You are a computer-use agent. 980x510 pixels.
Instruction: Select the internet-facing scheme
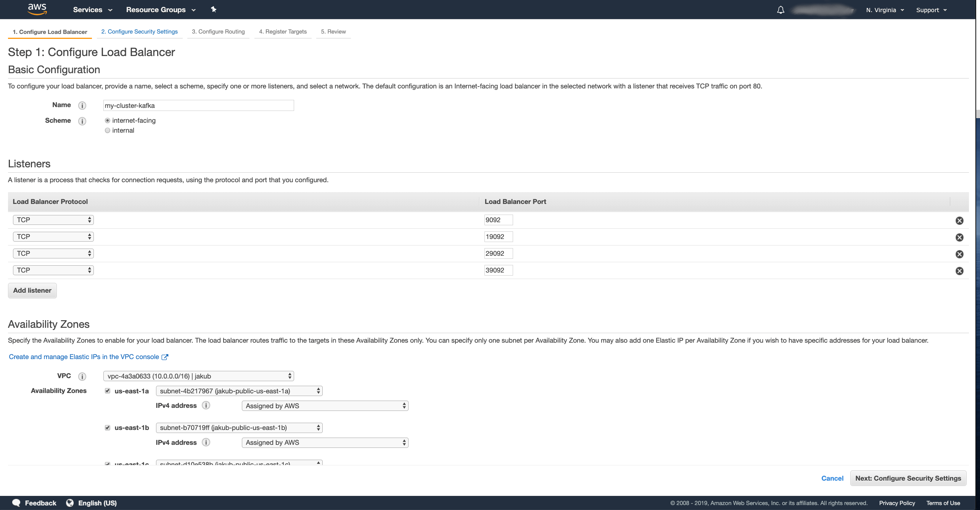click(x=108, y=120)
